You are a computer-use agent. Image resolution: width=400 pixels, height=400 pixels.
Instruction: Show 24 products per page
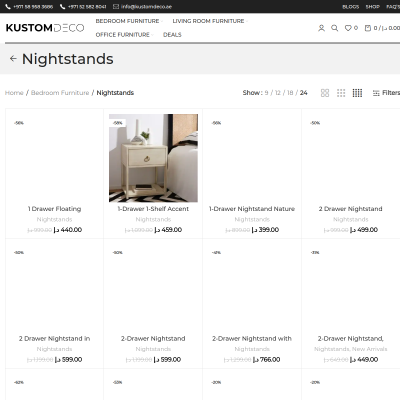pos(303,93)
